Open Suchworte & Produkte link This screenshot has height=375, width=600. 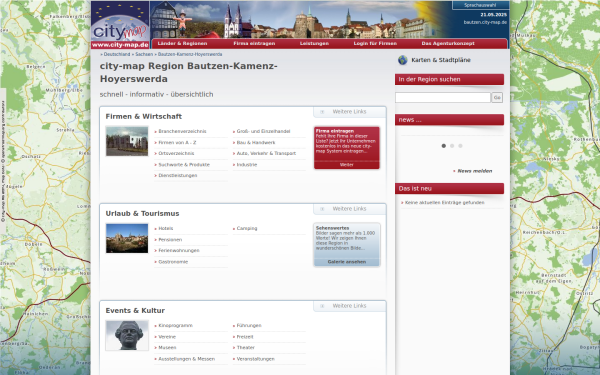click(x=184, y=165)
